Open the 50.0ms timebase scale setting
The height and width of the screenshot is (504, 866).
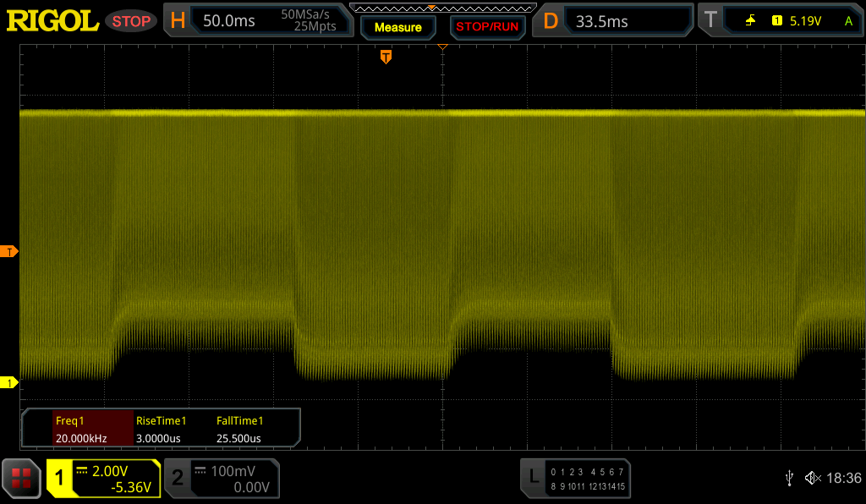pos(229,21)
